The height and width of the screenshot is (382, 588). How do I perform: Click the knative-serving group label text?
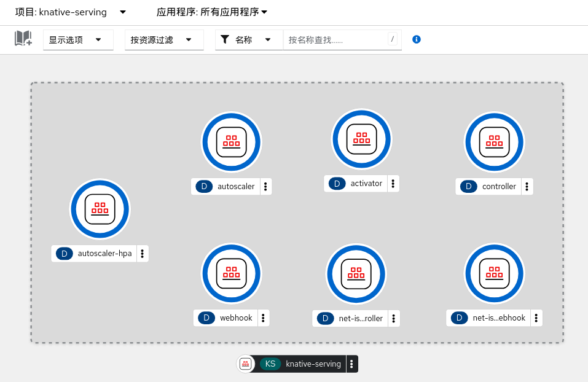(x=313, y=364)
